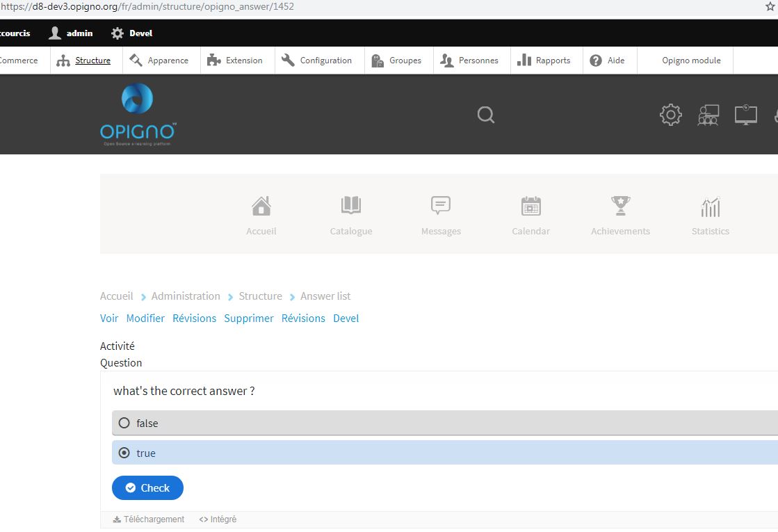
Task: Open the Catalogue section icon
Action: coord(350,205)
